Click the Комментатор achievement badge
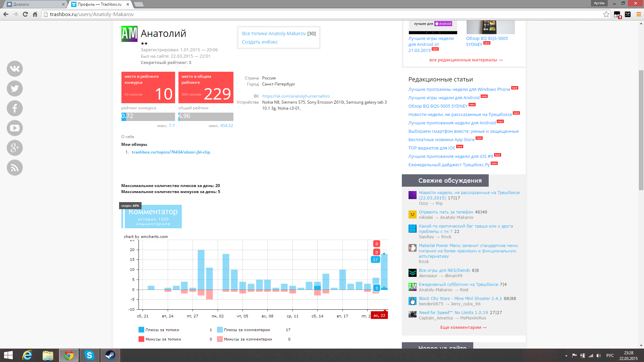644x362 pixels. pyautogui.click(x=153, y=217)
